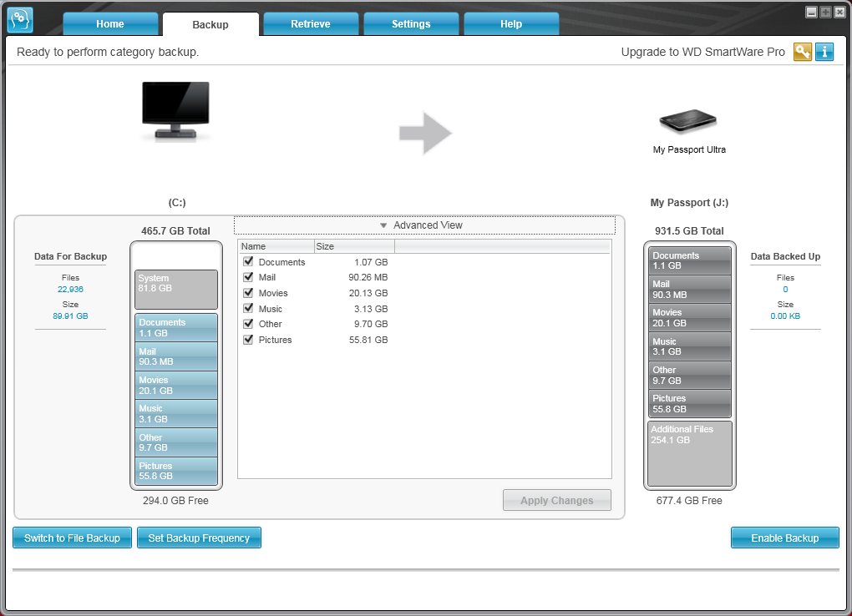Click the 931.5 GB Total label
The width and height of the screenshot is (852, 616).
coord(689,231)
